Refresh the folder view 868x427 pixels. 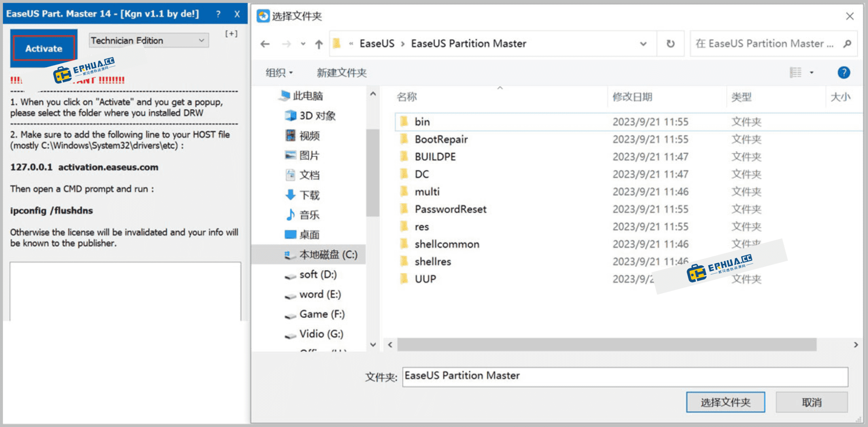click(x=670, y=44)
